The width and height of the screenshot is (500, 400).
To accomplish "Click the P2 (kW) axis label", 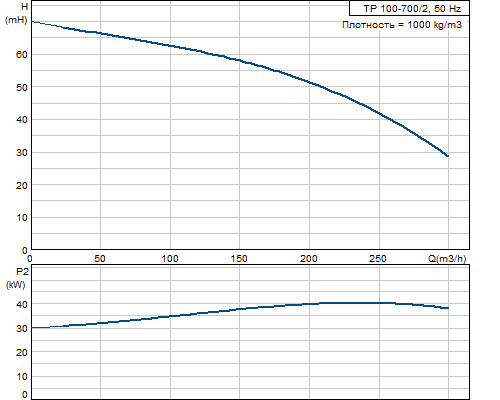I will click(x=17, y=278).
